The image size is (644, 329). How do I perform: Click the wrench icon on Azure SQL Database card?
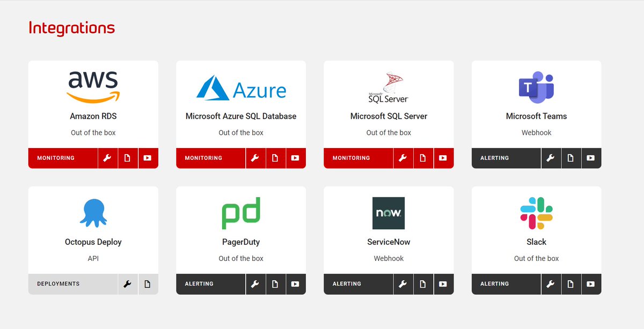coord(255,158)
